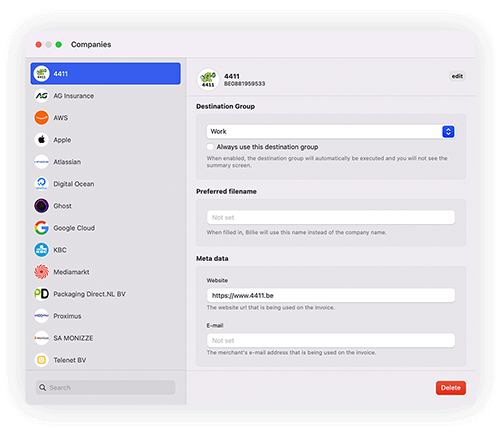500x437 pixels.
Task: Click the Website URL input field
Action: pos(331,295)
